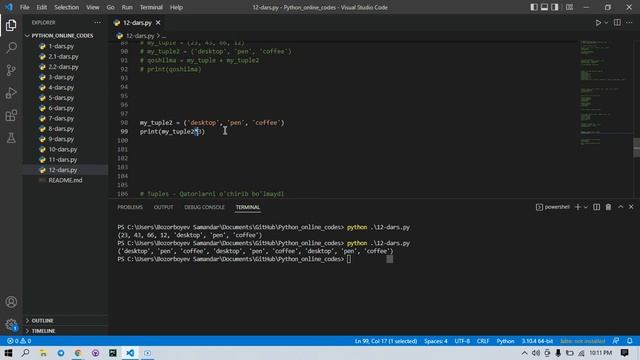Open Explorer views and more actions ellipsis

point(98,22)
